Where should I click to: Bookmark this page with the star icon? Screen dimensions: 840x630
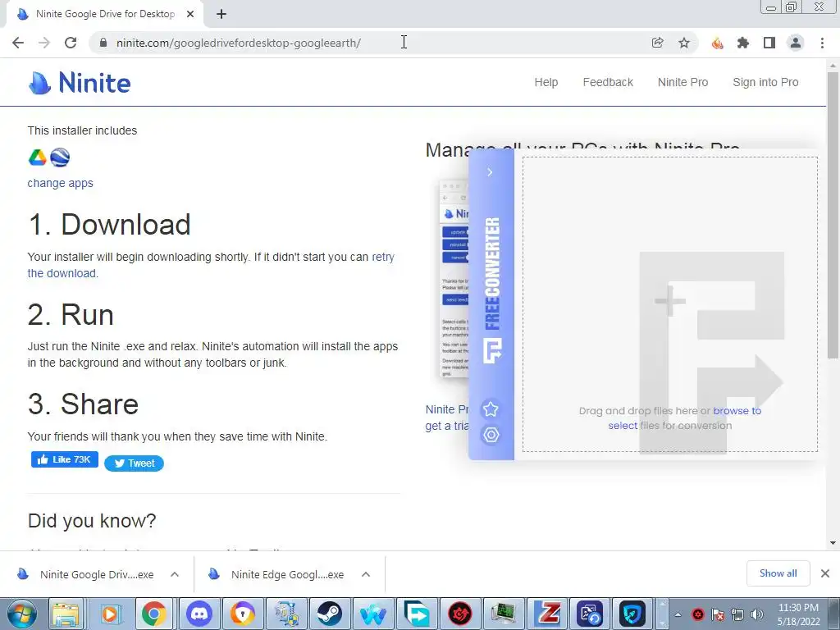pyautogui.click(x=684, y=43)
